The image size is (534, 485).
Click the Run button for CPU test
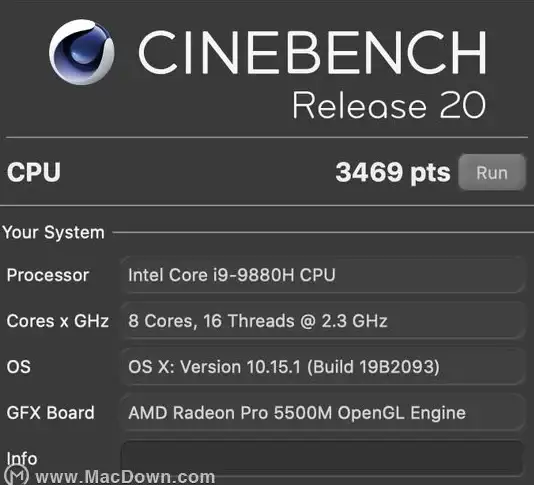pyautogui.click(x=492, y=172)
